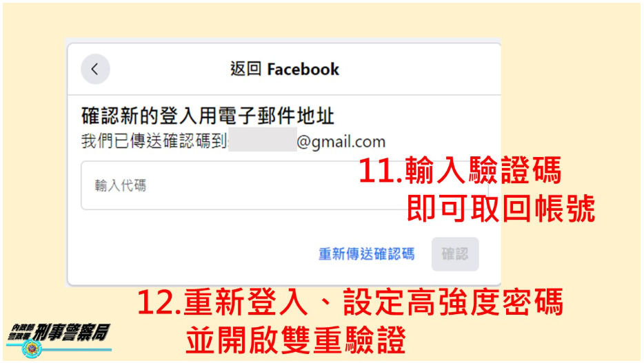Click the 12.重新登入、設定高強度密碼 instruction line

coord(350,302)
